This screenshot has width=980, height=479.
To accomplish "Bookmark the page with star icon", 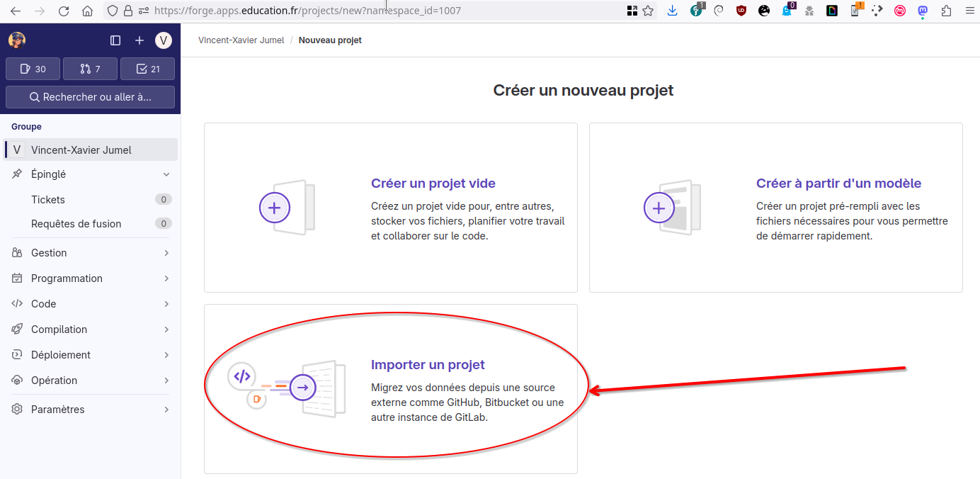I will 648,11.
